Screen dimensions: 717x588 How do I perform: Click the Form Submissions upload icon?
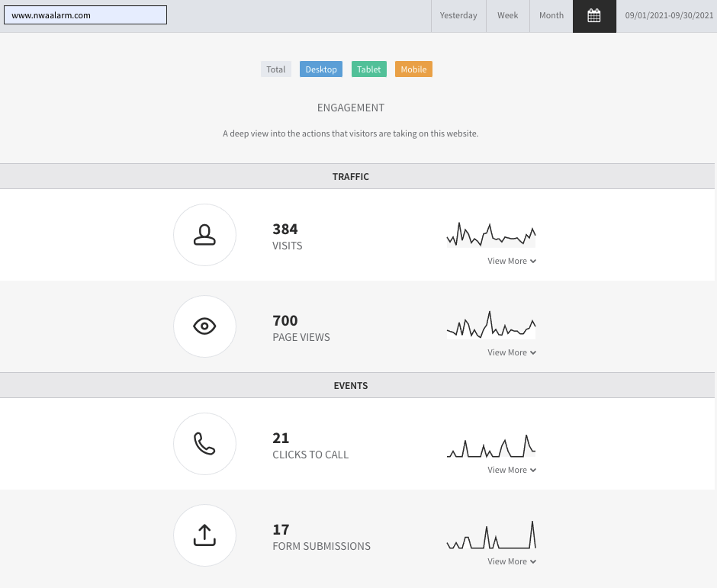tap(204, 535)
